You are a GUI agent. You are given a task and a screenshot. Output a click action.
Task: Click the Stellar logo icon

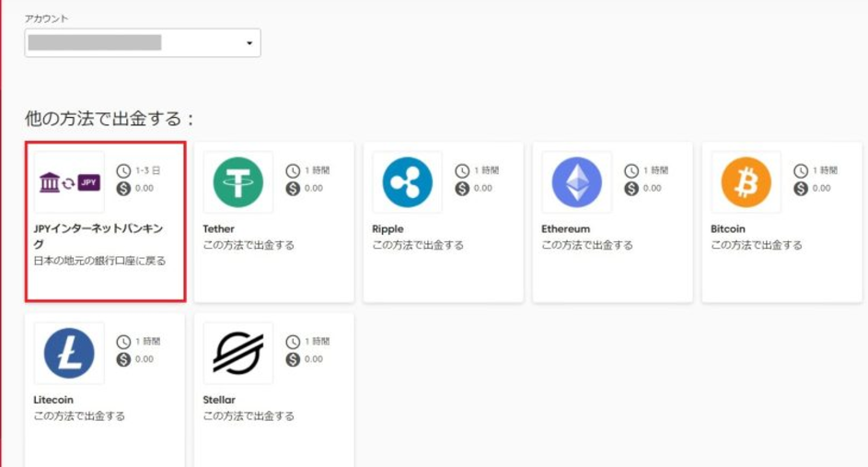tap(237, 353)
